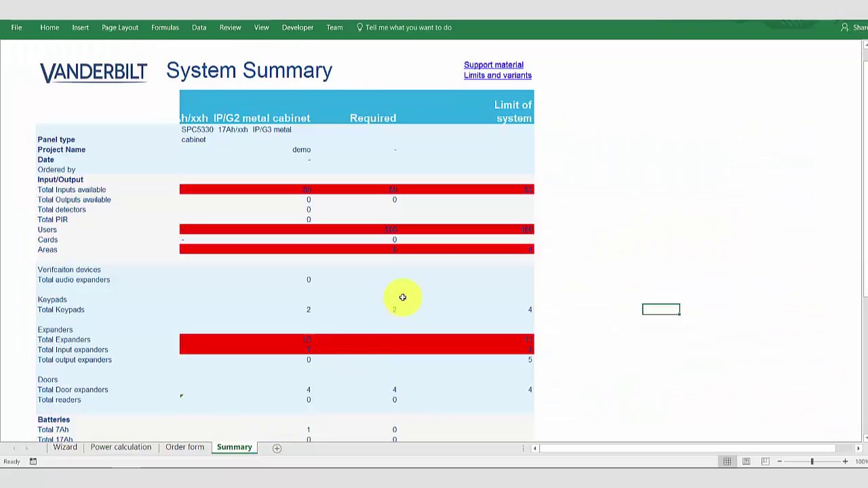Screen dimensions: 868x488
Task: Open the Data ribbon tab
Action: [x=199, y=28]
